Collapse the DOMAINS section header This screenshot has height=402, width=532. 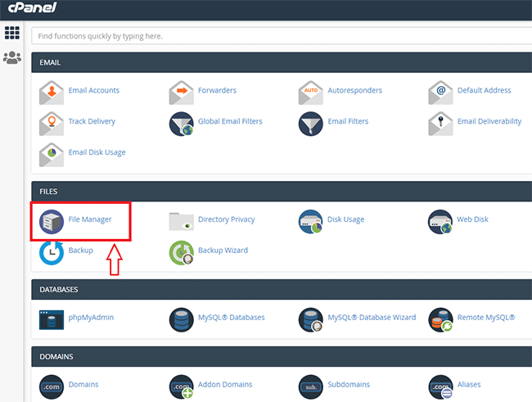pyautogui.click(x=282, y=356)
